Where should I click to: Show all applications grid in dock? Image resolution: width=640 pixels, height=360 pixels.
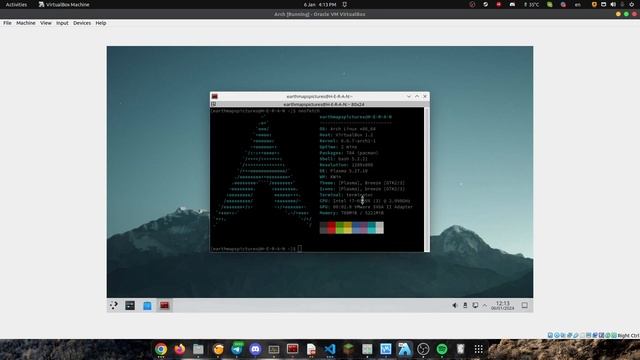tap(479, 349)
